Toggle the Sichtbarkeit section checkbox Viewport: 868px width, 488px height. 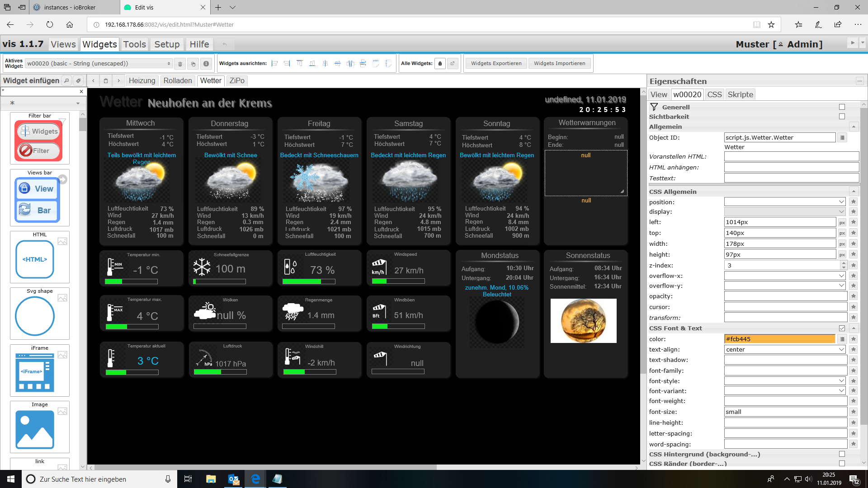[842, 117]
